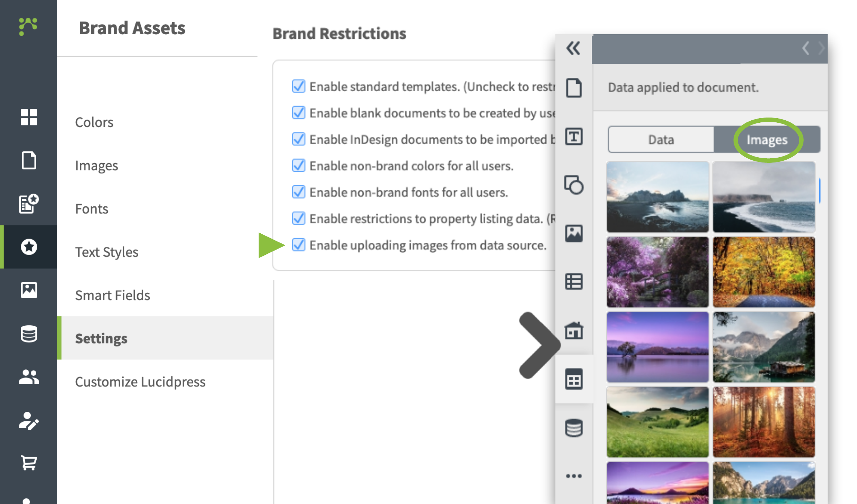Click the Lucidpress logo in the sidebar
The width and height of the screenshot is (857, 504).
pos(28,26)
